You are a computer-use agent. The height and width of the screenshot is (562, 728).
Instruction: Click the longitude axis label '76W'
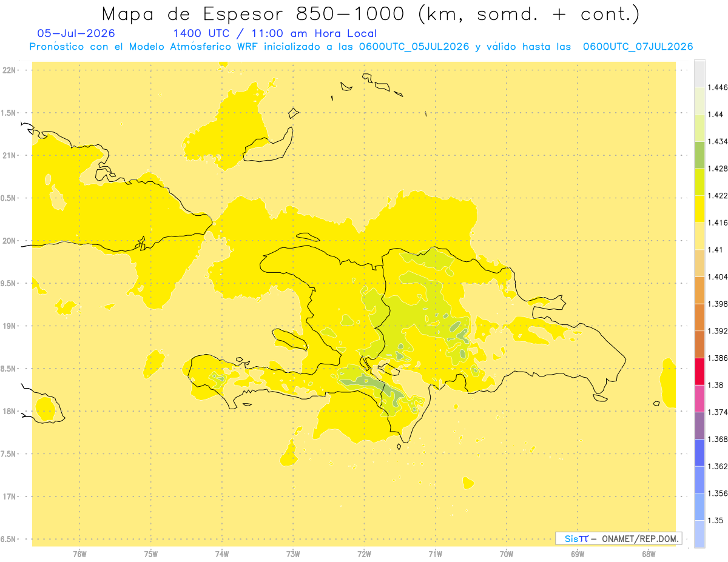pyautogui.click(x=79, y=554)
